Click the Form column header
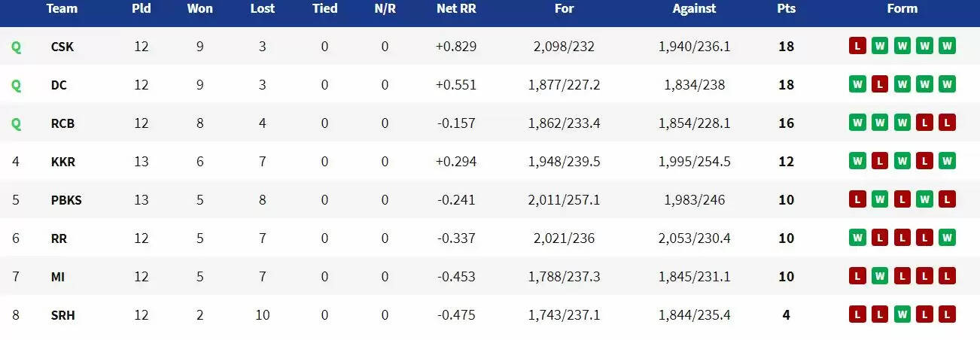Image resolution: width=980 pixels, height=340 pixels. click(902, 9)
